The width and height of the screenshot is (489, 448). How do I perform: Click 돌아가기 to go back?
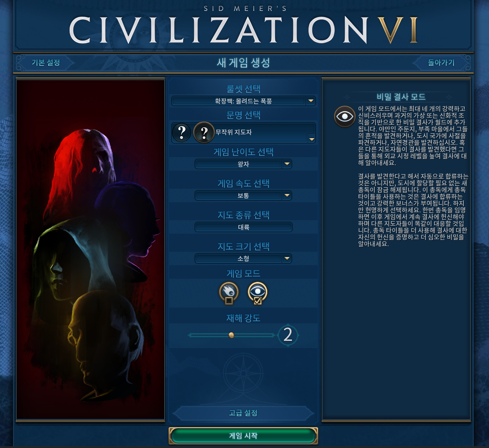(441, 63)
